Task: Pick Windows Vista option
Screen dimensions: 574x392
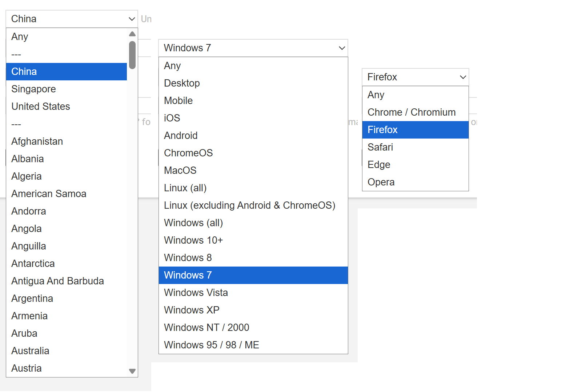Action: pos(253,293)
